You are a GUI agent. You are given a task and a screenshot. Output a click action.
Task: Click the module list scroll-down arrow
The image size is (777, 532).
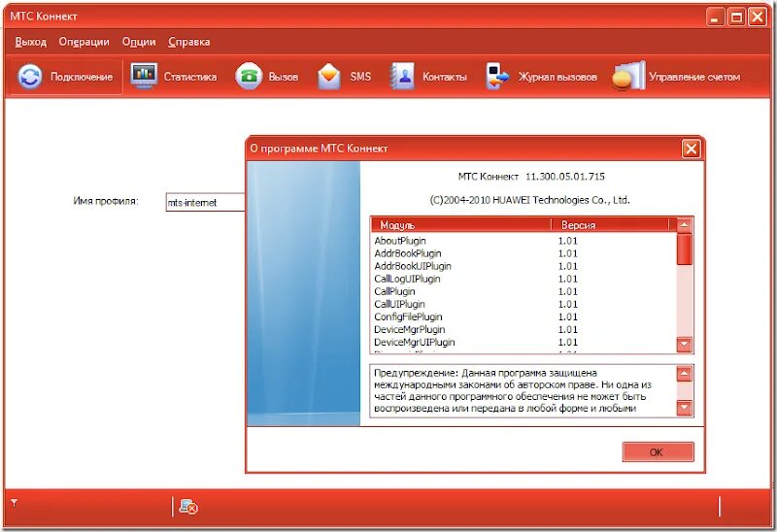pyautogui.click(x=685, y=344)
